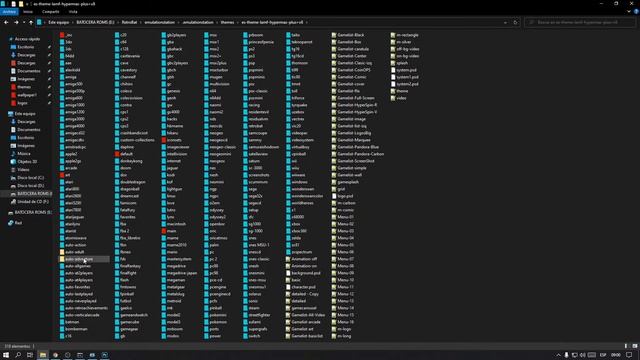This screenshot has width=640, height=360.
Task: Click the 'Menu-01' file name
Action: (346, 217)
